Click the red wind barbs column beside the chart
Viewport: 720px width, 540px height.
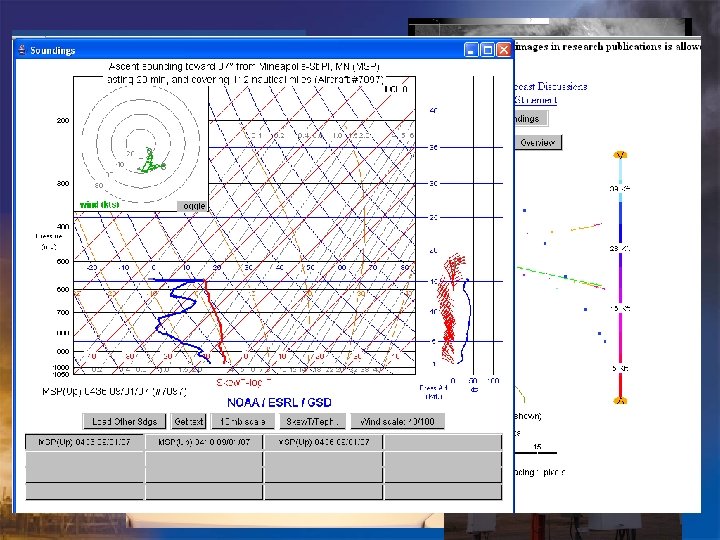pyautogui.click(x=450, y=307)
